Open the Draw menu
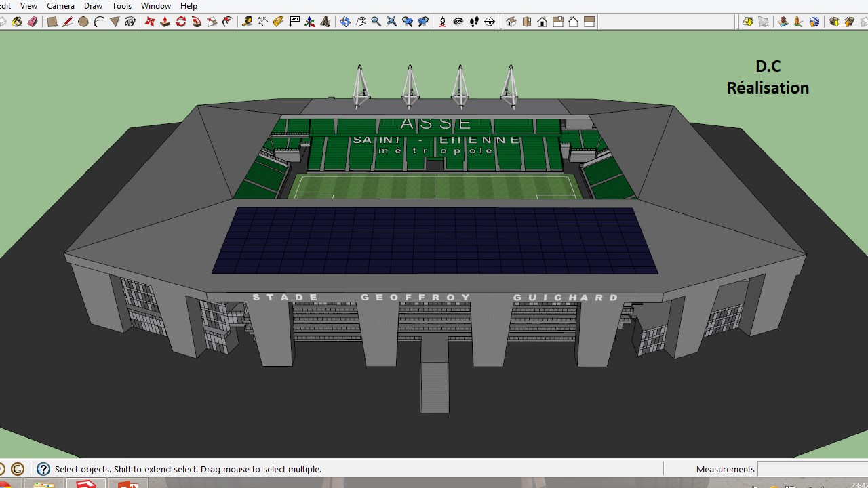This screenshot has width=868, height=488. pos(93,6)
